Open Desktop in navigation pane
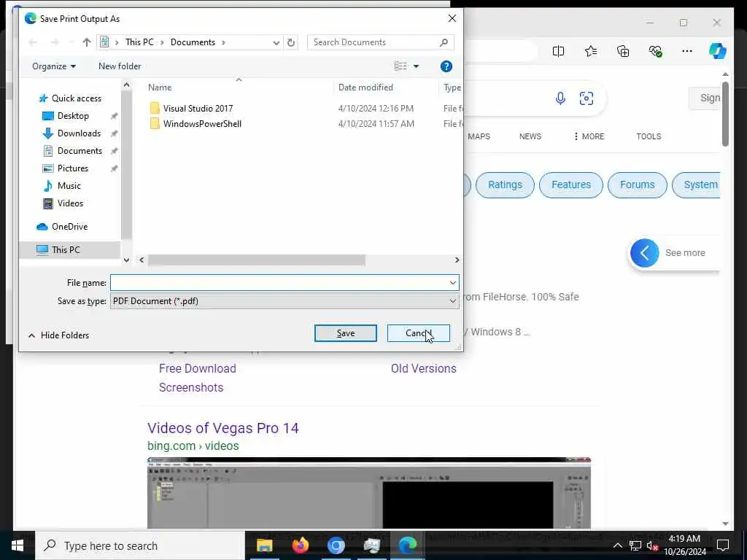Viewport: 747px width, 560px height. click(73, 116)
